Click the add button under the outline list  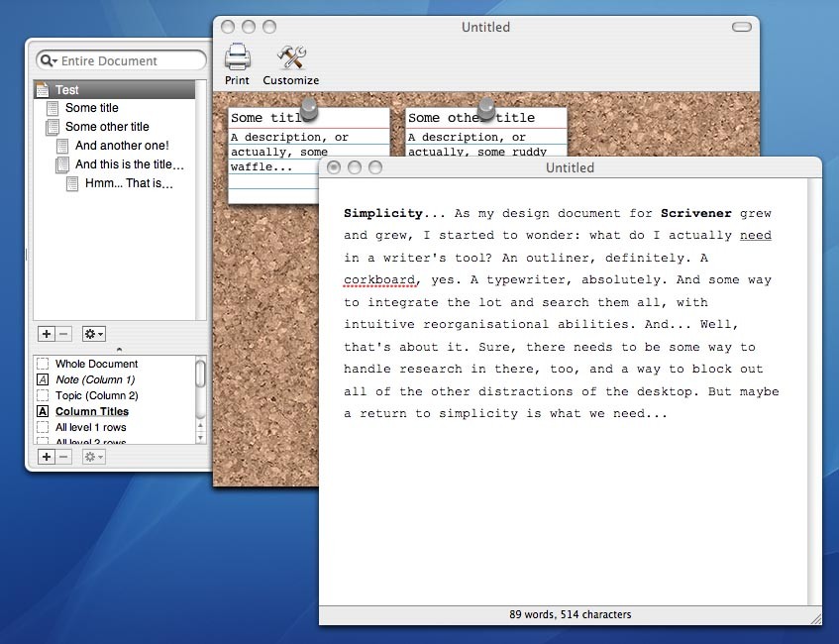[x=46, y=335]
